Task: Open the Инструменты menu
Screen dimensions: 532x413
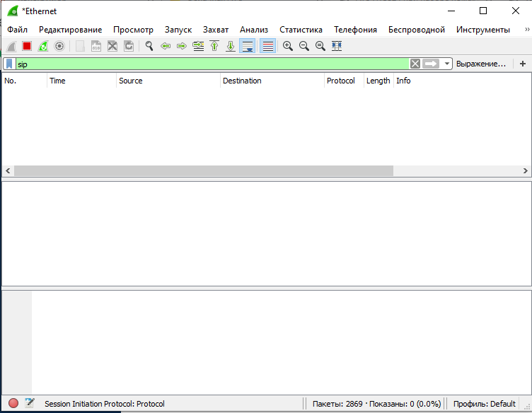Action: pyautogui.click(x=482, y=30)
